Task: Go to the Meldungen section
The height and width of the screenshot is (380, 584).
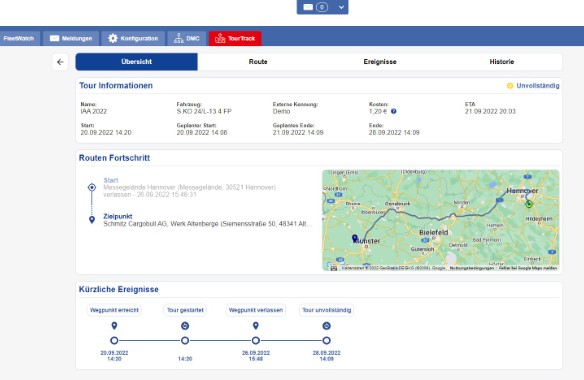Action: [x=71, y=38]
